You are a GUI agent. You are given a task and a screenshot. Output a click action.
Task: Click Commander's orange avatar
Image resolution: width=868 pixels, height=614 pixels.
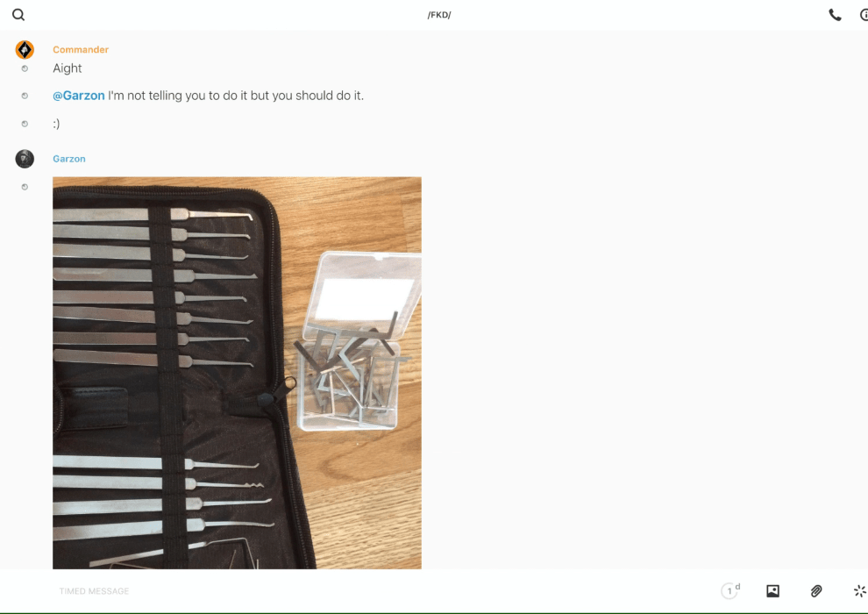tap(25, 50)
